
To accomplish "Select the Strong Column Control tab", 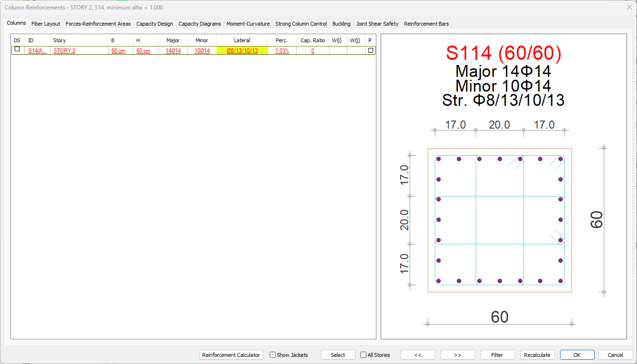I will click(x=301, y=24).
